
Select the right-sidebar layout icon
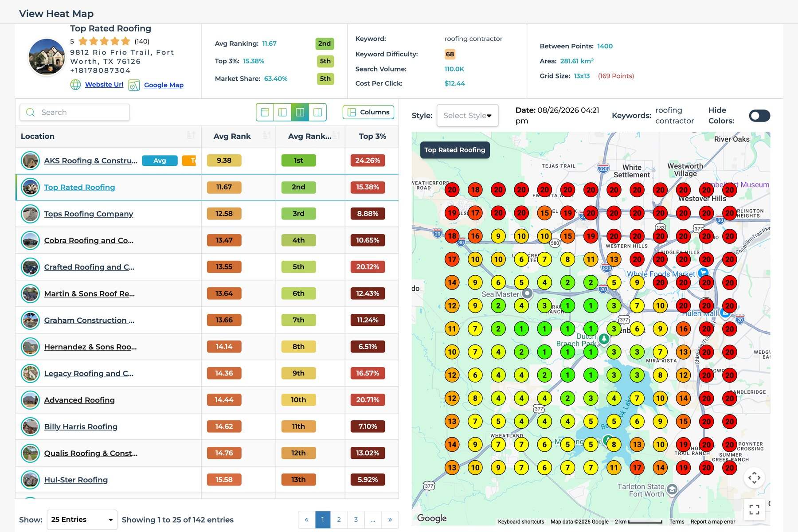pyautogui.click(x=317, y=112)
